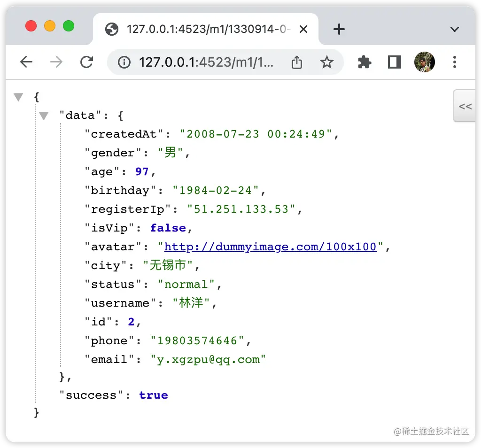Screen dimensions: 481x448
Task: Open the Extensions puzzle menu
Action: pos(365,62)
